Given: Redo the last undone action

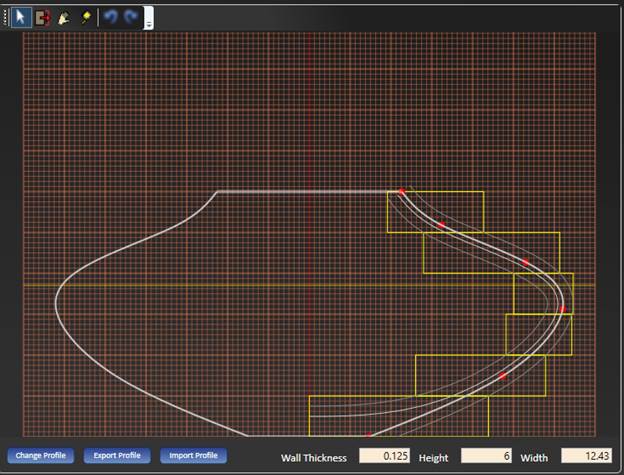Looking at the screenshot, I should [131, 18].
